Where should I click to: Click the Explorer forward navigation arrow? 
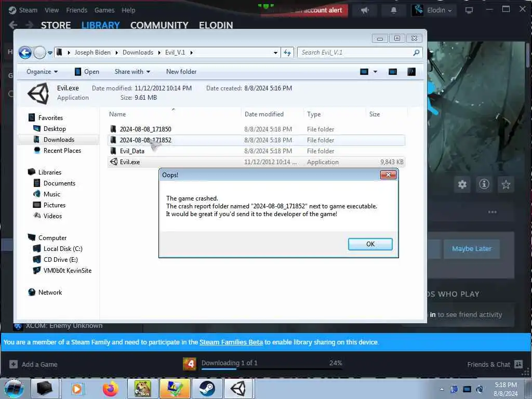click(x=39, y=52)
